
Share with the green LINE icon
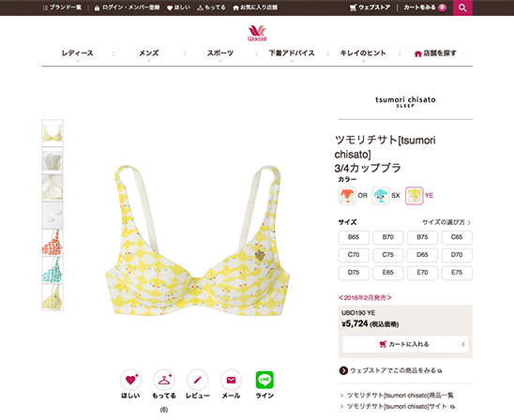tap(265, 380)
